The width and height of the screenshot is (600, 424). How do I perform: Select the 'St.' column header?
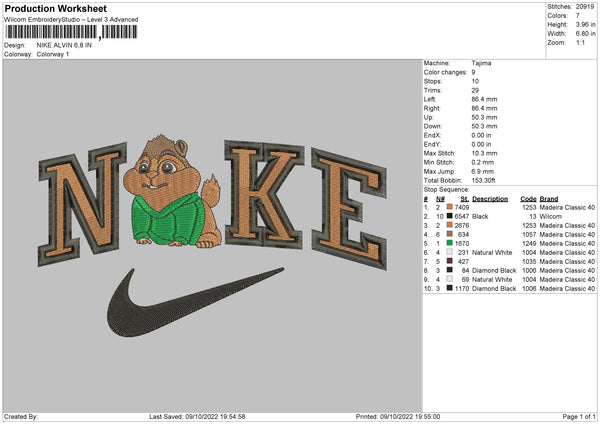click(x=465, y=199)
